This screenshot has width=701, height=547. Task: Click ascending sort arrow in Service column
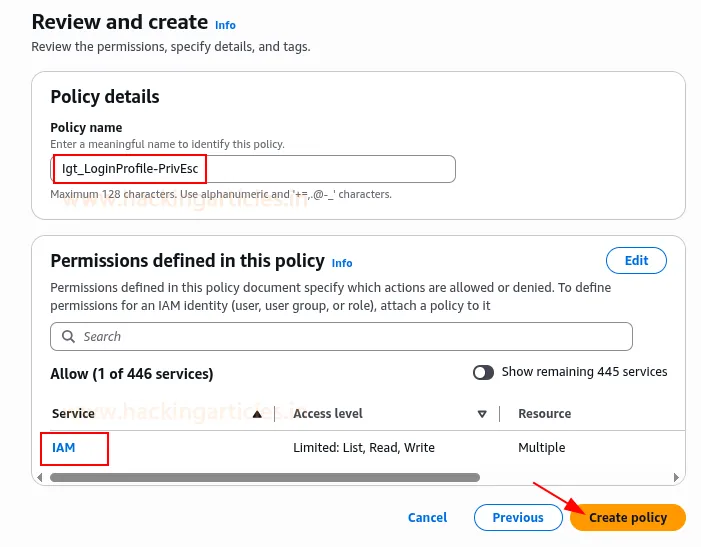(x=257, y=414)
